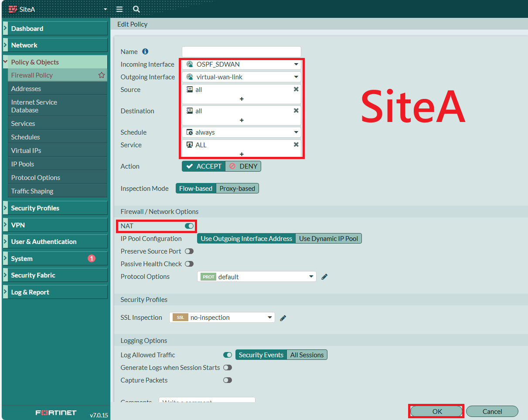The height and width of the screenshot is (420, 528).
Task: Open the Outgoing Interface dropdown
Action: point(242,77)
